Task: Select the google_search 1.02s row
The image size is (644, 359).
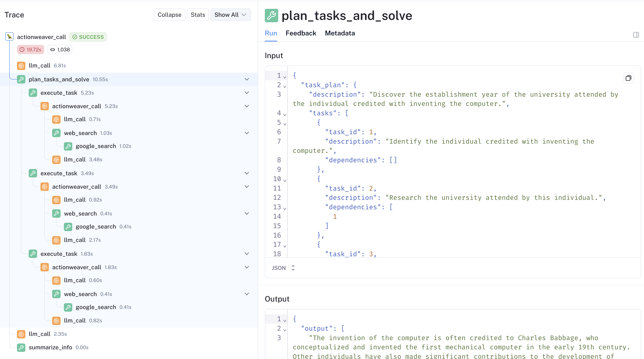Action: click(129, 146)
